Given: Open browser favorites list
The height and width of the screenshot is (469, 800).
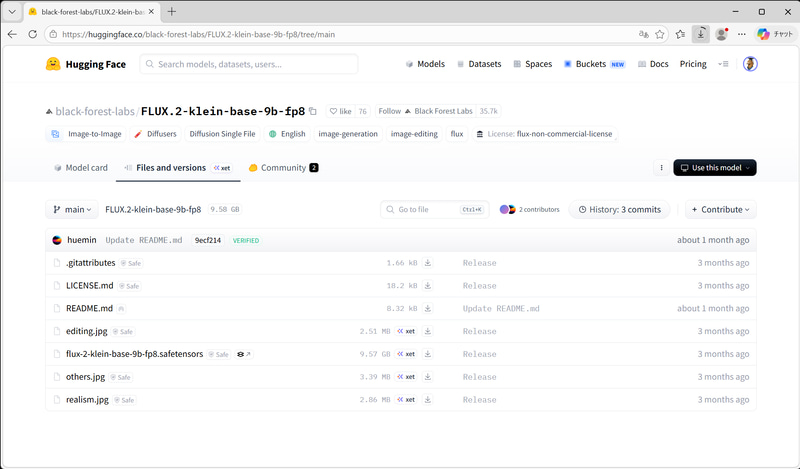Looking at the screenshot, I should pyautogui.click(x=680, y=34).
